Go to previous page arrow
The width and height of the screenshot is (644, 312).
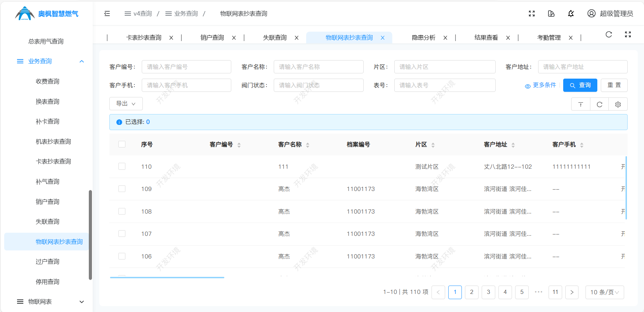point(438,292)
